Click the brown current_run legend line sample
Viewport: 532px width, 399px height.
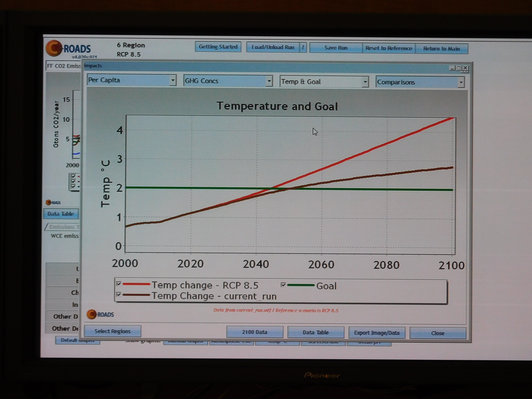(x=136, y=295)
